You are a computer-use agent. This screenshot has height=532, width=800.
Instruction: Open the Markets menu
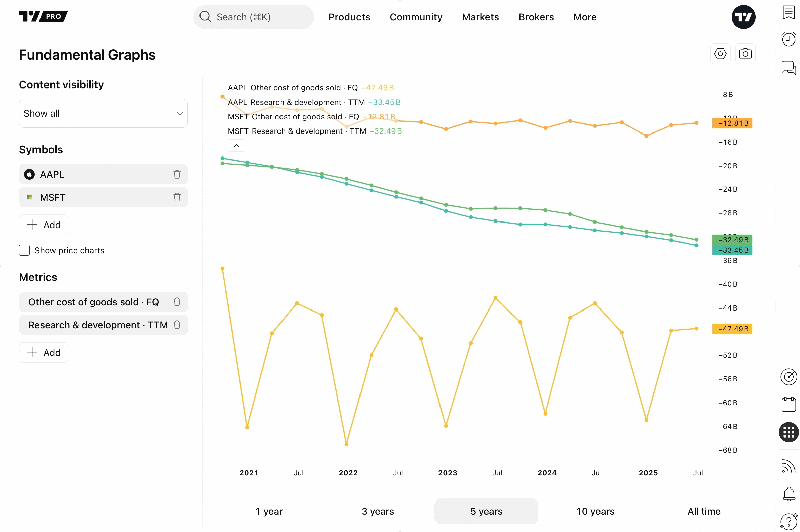coord(480,17)
